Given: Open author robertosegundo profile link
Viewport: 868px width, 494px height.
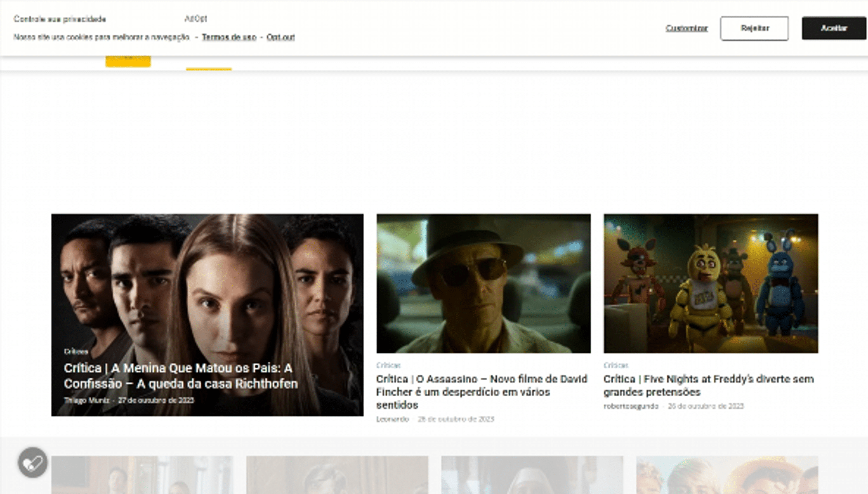Looking at the screenshot, I should [x=630, y=406].
